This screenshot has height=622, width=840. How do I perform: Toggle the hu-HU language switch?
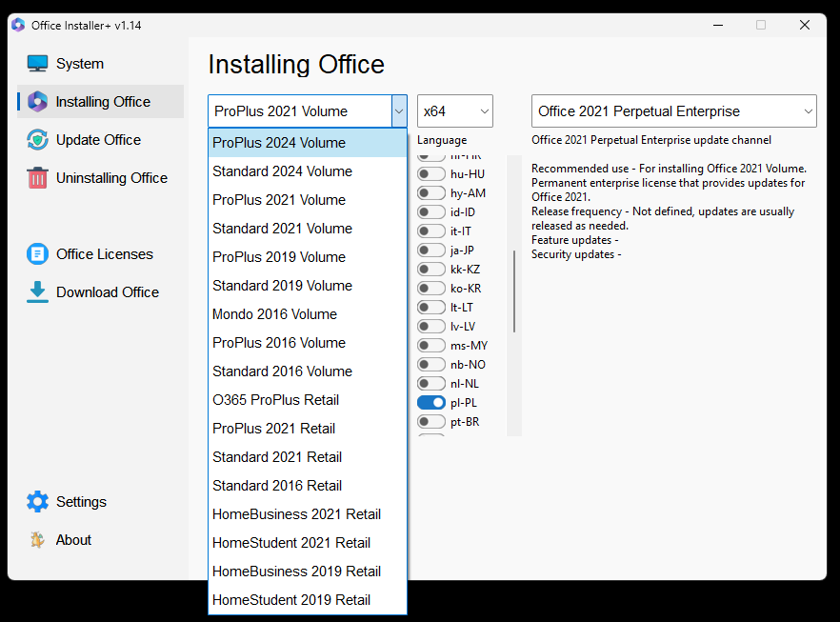pos(431,174)
